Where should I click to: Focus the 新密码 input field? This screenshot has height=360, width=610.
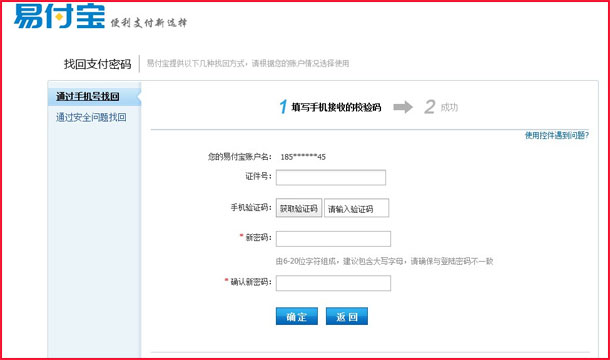[x=333, y=239]
